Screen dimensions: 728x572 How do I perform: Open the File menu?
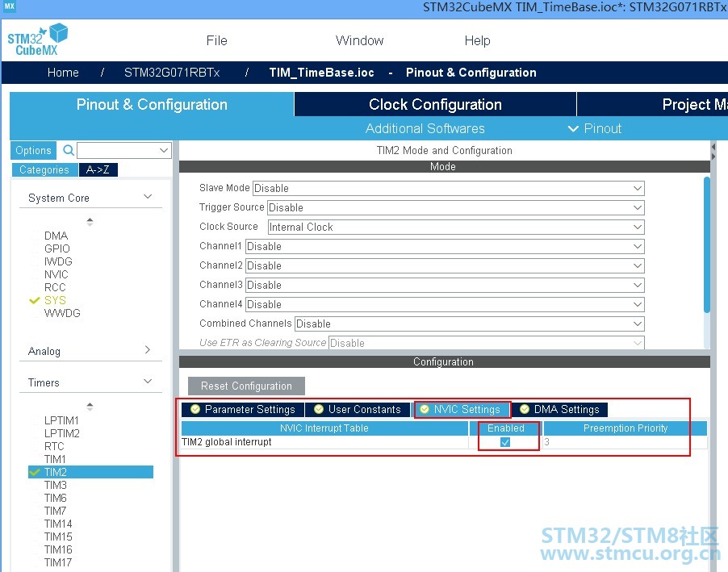[217, 41]
